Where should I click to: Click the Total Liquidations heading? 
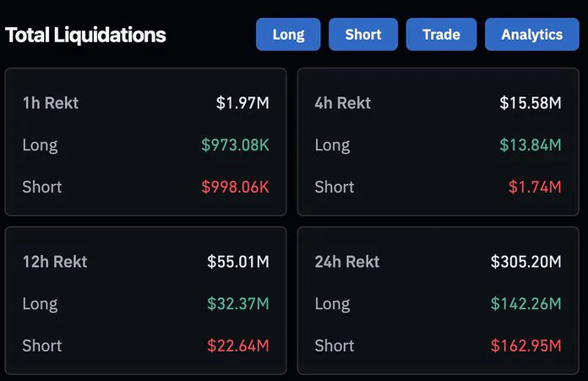pos(85,35)
